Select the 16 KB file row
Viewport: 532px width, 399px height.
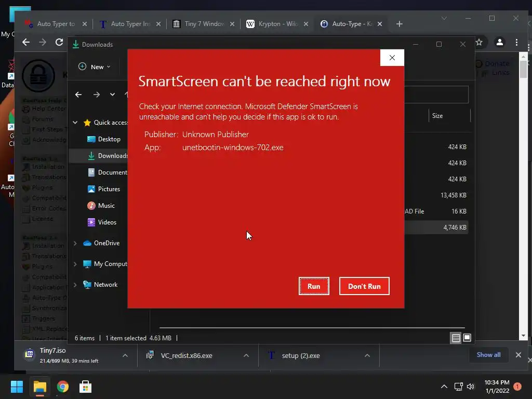[436, 211]
